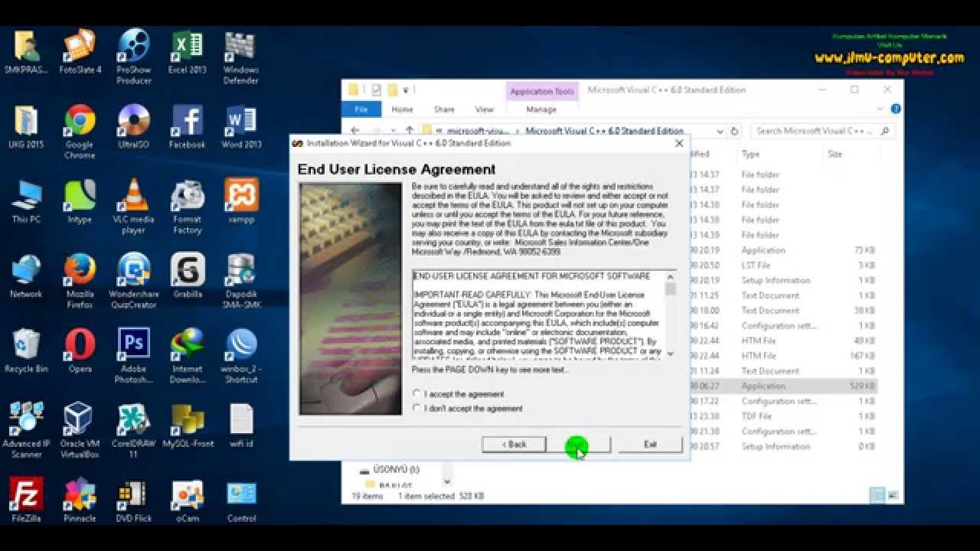This screenshot has width=980, height=551.
Task: Open the Wondershare QuizCreator desktop icon
Action: tap(134, 281)
